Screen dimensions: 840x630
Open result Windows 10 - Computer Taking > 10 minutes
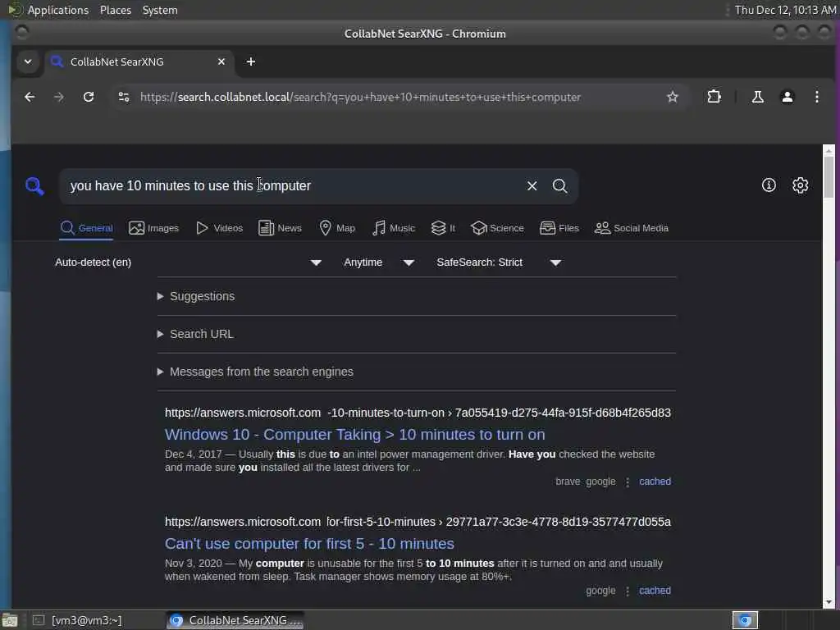point(354,435)
